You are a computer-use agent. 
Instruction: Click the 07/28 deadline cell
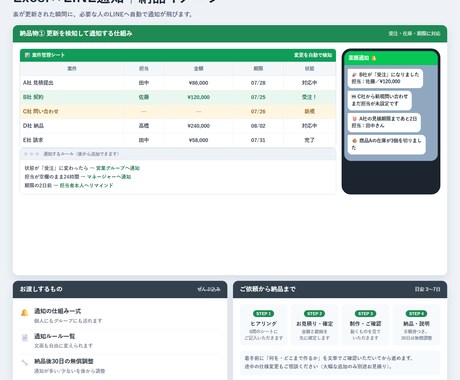258,83
